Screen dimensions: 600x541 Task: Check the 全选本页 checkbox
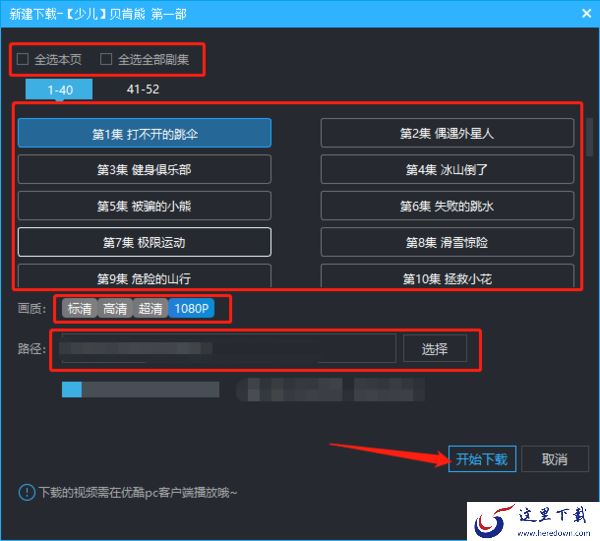click(x=23, y=59)
